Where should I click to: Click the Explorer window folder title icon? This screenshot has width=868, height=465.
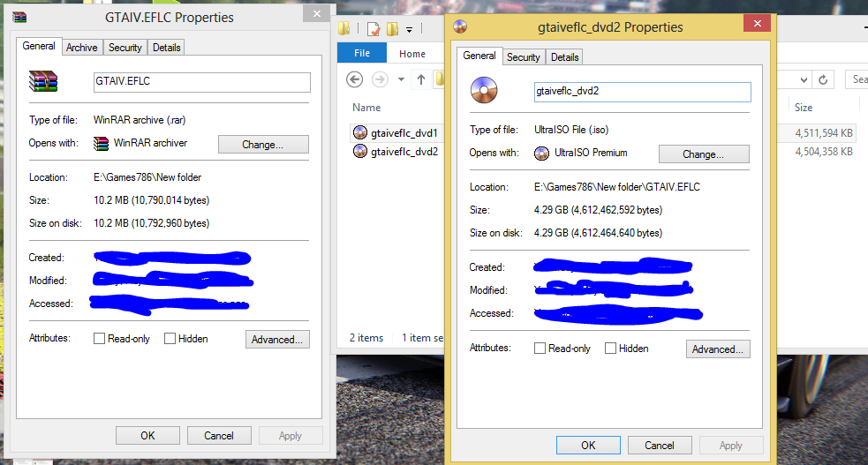(x=343, y=27)
